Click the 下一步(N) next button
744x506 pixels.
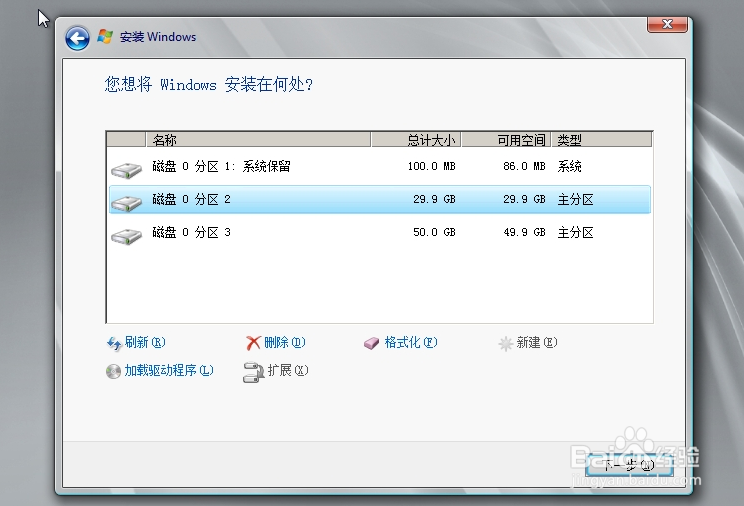[629, 465]
